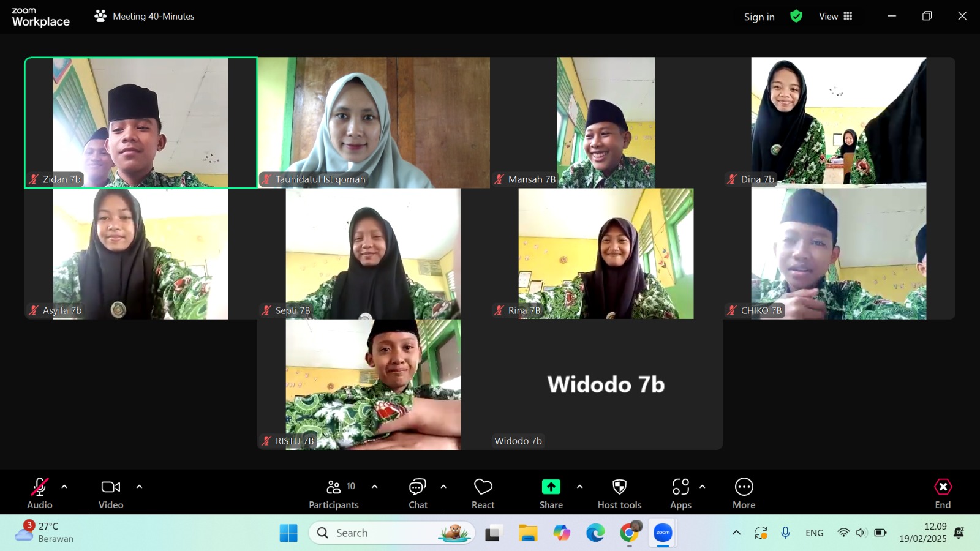Open video options via the Video chevron
980x551 pixels.
tap(139, 487)
